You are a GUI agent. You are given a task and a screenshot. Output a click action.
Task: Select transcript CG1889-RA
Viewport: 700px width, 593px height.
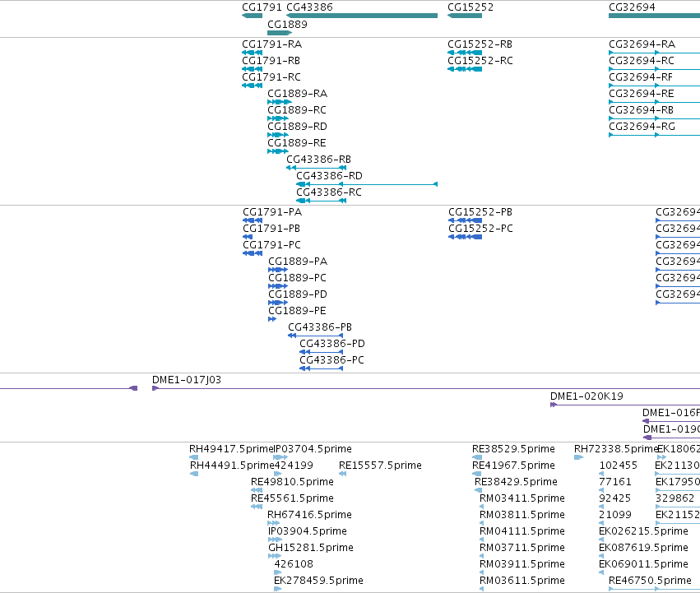(297, 94)
